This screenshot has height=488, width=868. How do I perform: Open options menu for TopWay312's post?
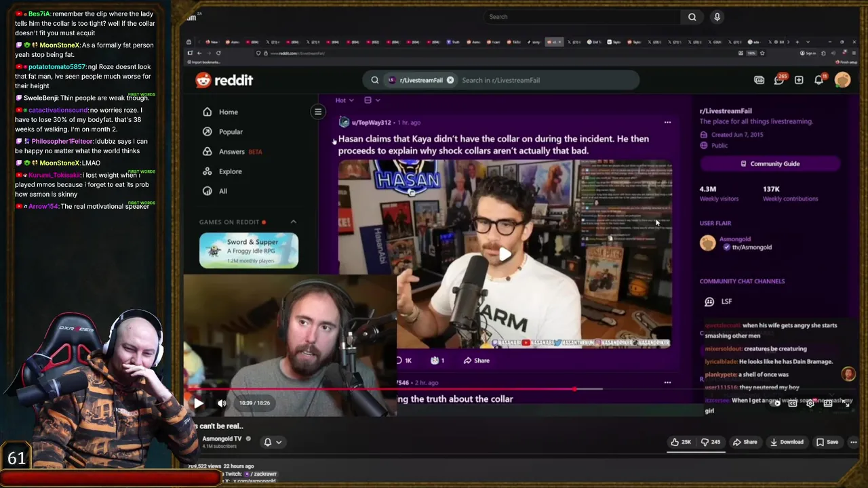pos(667,123)
